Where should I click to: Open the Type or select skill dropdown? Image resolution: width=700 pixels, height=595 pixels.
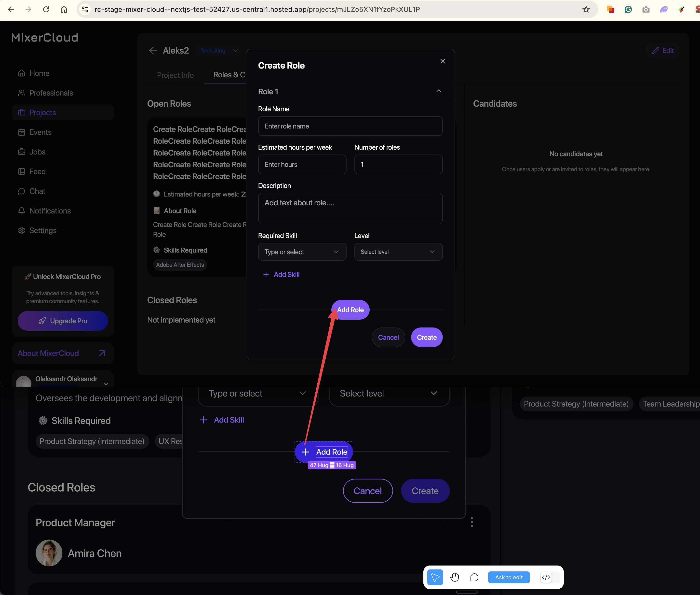[x=302, y=252]
